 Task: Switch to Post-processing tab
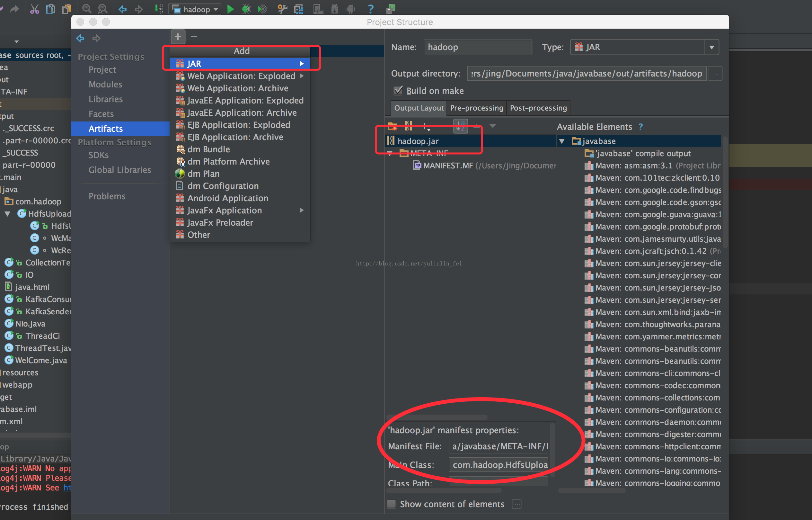coord(538,108)
